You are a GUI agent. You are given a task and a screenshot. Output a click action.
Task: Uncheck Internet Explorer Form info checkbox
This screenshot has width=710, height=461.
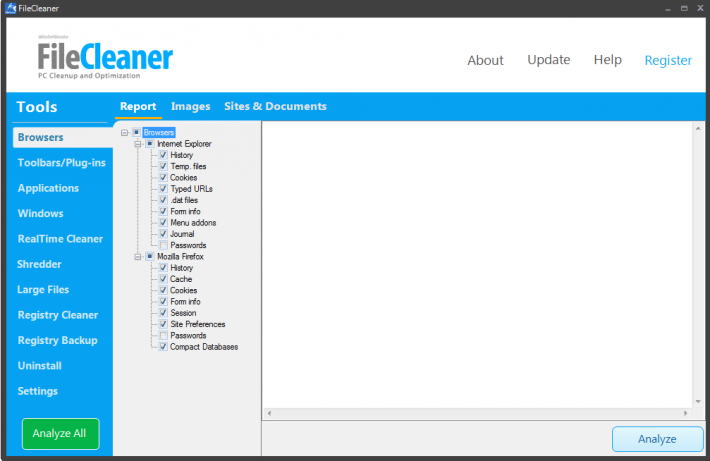163,211
